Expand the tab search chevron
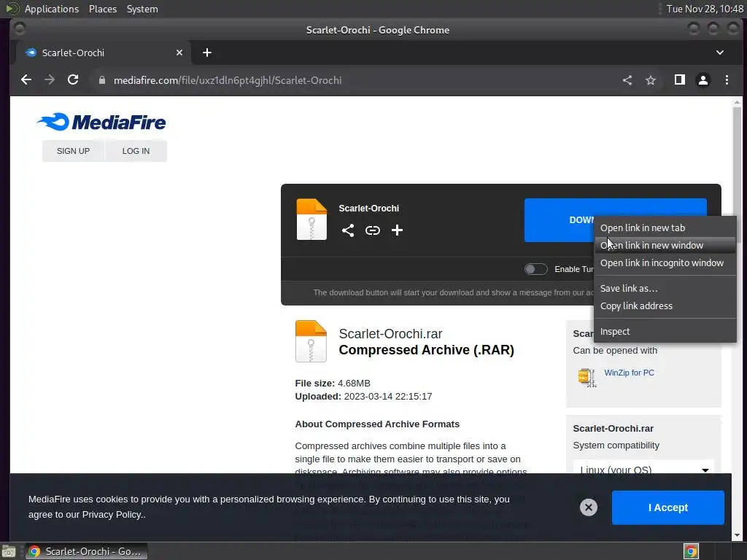Screen dimensions: 747x560 click(x=720, y=52)
